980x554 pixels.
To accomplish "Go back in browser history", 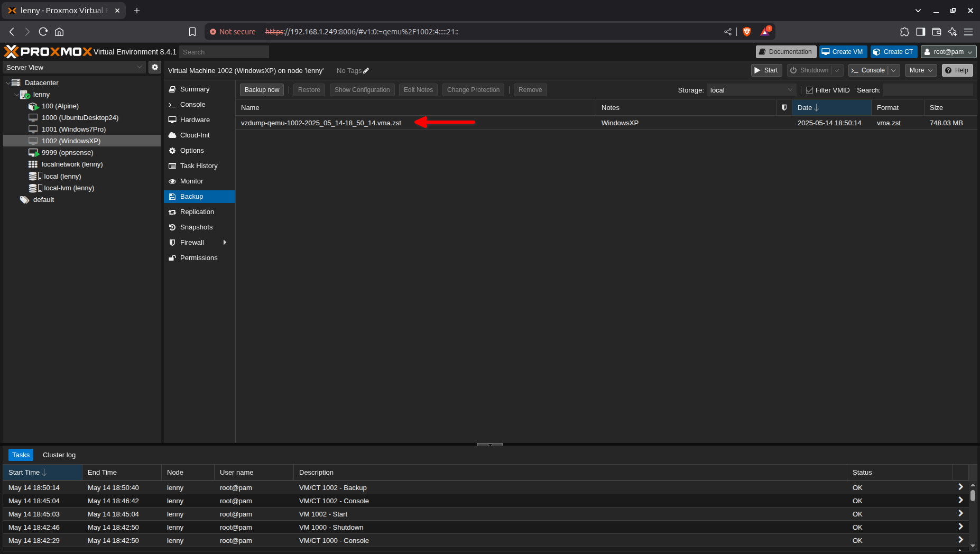I will click(x=12, y=32).
